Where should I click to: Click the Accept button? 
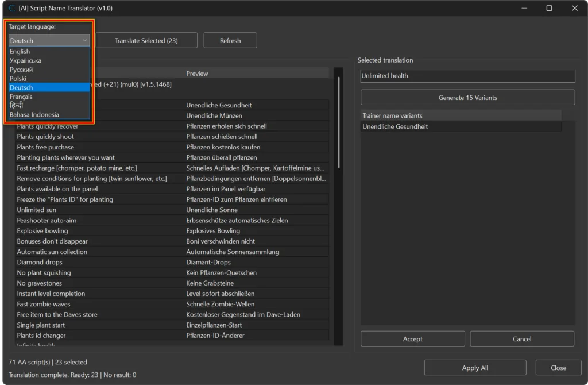412,339
